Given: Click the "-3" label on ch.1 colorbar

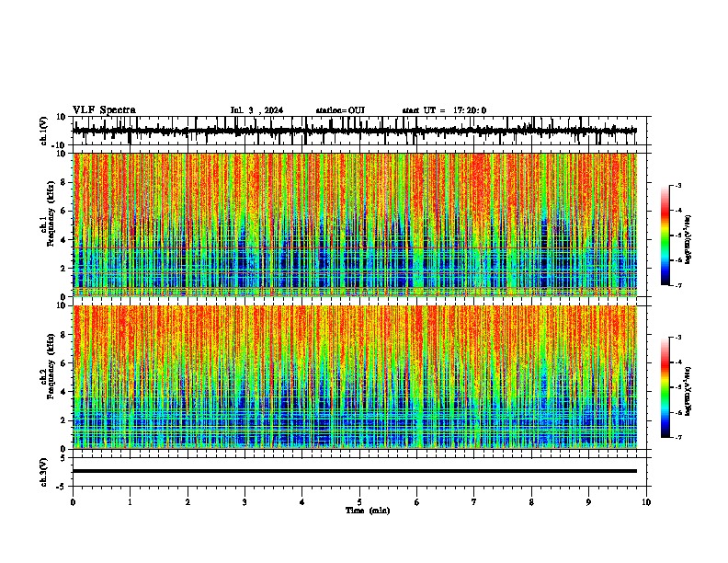Looking at the screenshot, I should click(677, 185).
